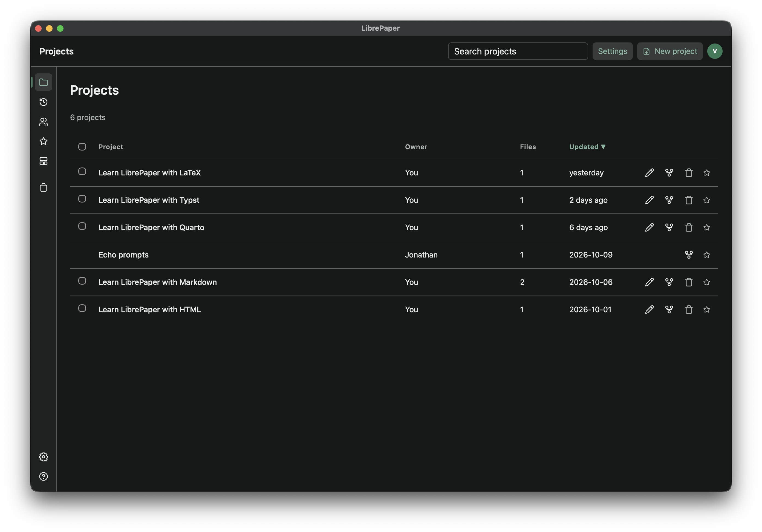This screenshot has width=762, height=532.
Task: Open the Templates layout sidebar icon
Action: pyautogui.click(x=44, y=161)
